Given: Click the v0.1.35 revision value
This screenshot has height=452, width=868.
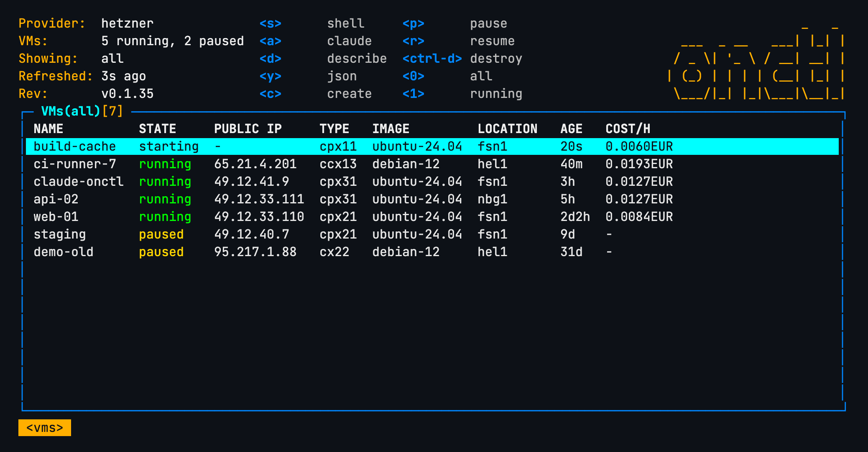Looking at the screenshot, I should (127, 94).
